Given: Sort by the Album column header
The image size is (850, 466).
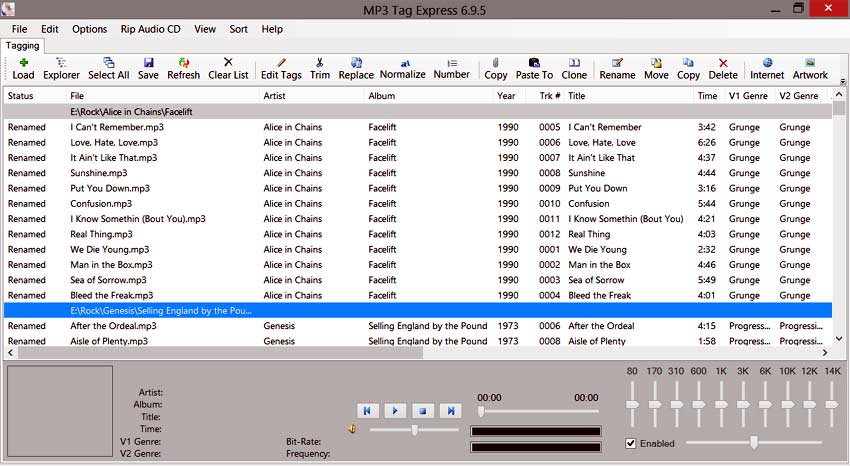Looking at the screenshot, I should click(428, 96).
